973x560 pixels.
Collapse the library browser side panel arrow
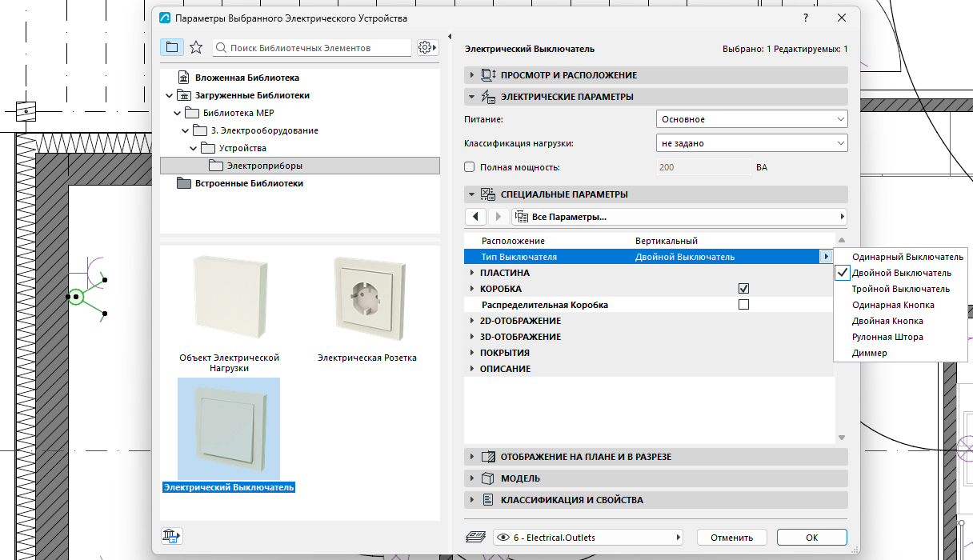(x=449, y=36)
